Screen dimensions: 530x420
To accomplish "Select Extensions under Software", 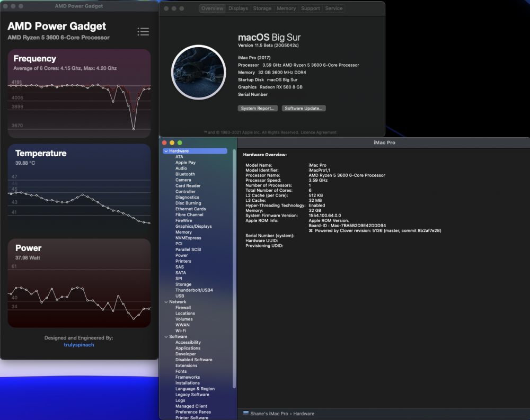I will pos(186,365).
